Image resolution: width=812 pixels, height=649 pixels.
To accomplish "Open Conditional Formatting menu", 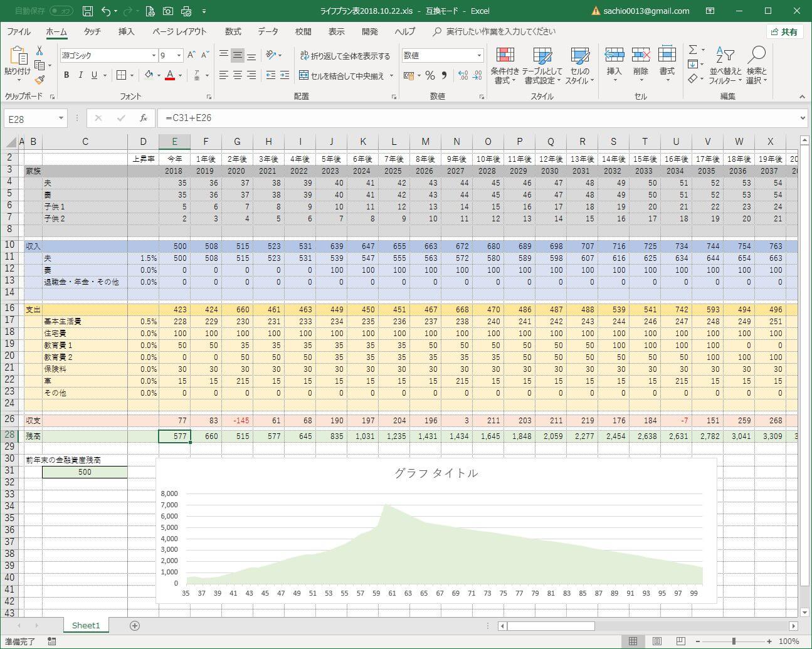I will [505, 66].
